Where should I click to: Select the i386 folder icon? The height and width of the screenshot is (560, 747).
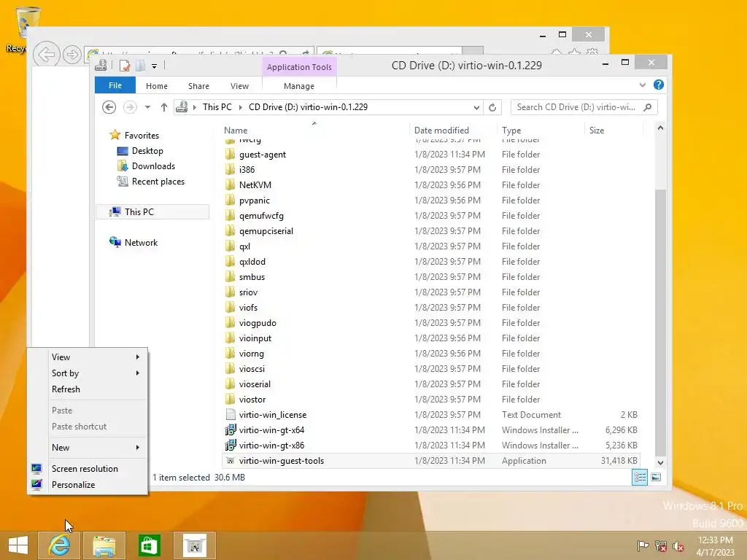230,169
